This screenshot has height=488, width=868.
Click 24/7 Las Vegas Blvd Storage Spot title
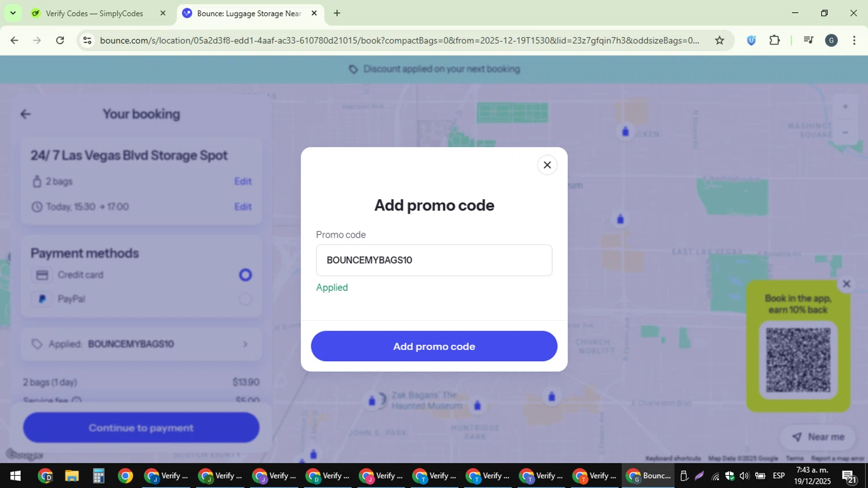click(x=129, y=155)
